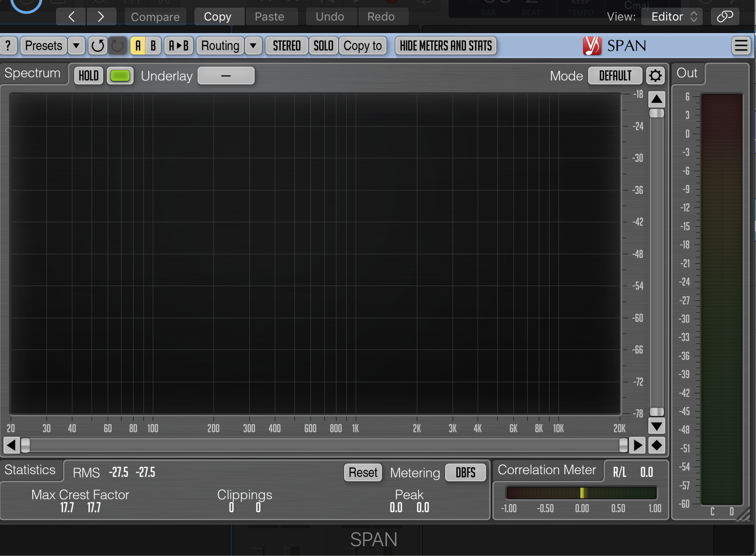Copy state A to B
This screenshot has height=556, width=756.
tap(179, 46)
